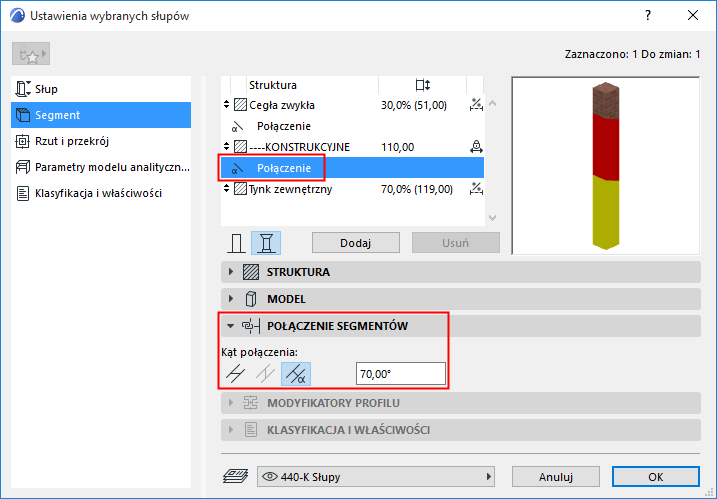
Task: Click the Cegła zwykła hatch icon
Action: click(x=241, y=105)
